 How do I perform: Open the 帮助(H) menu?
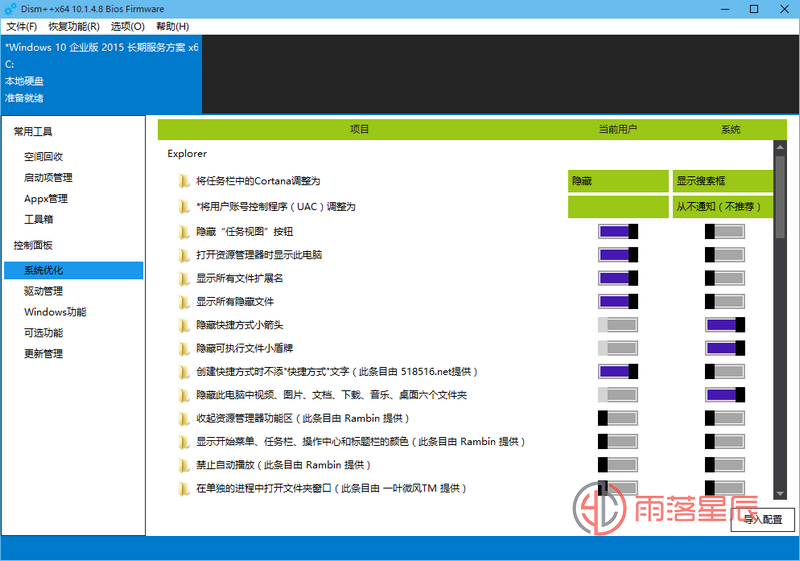pos(172,27)
